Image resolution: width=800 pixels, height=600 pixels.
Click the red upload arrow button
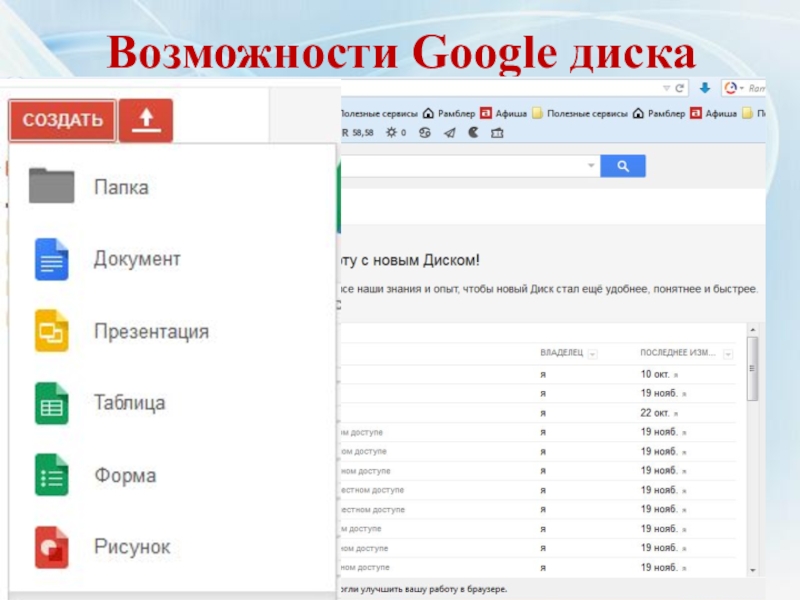(146, 121)
